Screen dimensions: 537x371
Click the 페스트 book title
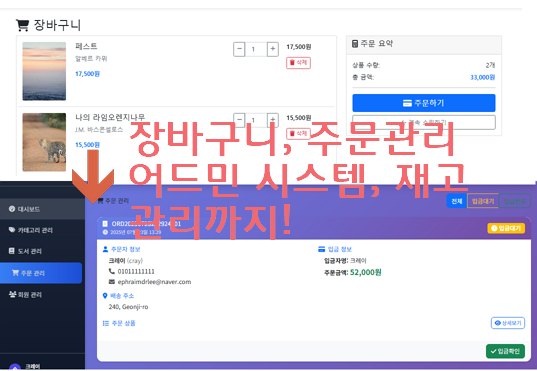(86, 46)
